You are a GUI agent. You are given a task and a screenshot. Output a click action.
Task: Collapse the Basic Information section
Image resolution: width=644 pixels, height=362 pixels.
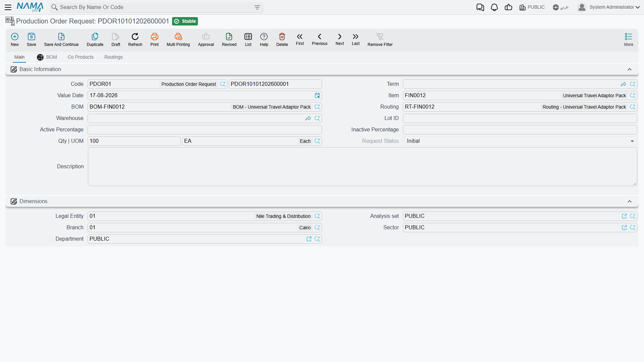click(630, 69)
